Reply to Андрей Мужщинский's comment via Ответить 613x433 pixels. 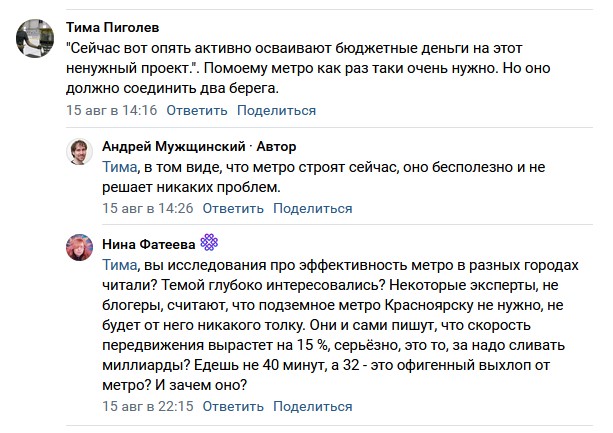click(233, 208)
